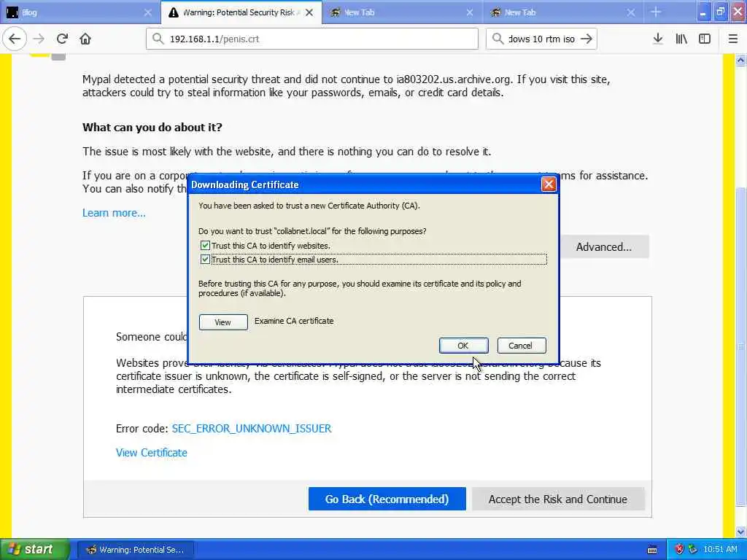Submit search with arrow button
The width and height of the screenshot is (747, 560).
pos(587,39)
